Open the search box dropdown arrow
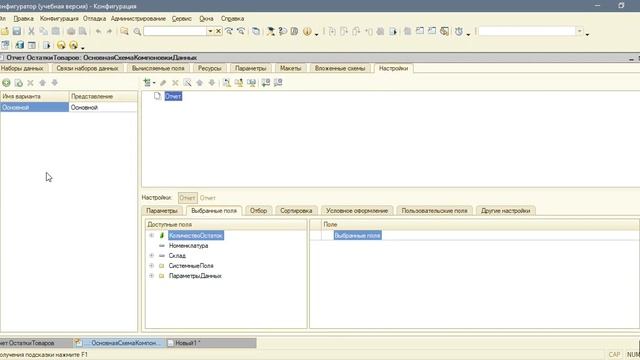The width and height of the screenshot is (640, 360). point(210,31)
